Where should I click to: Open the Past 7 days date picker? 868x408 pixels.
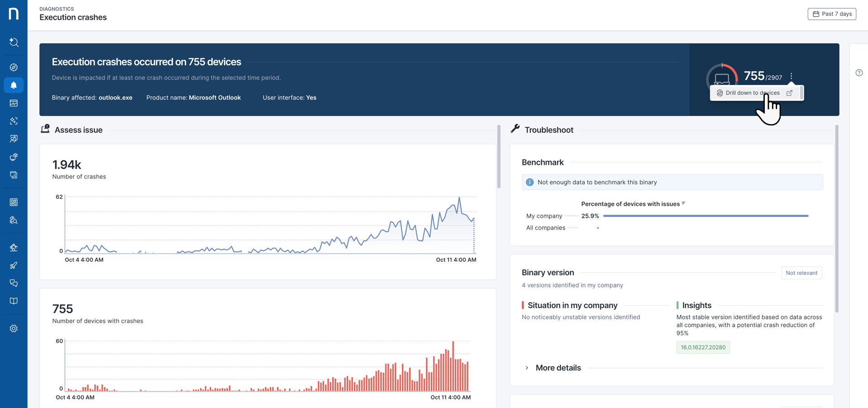pos(831,14)
